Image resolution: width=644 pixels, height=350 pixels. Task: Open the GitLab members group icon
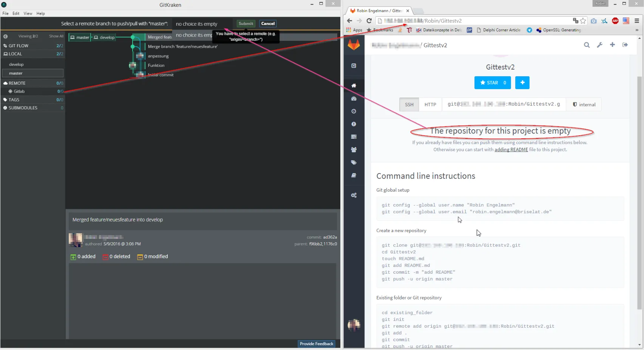click(x=354, y=150)
